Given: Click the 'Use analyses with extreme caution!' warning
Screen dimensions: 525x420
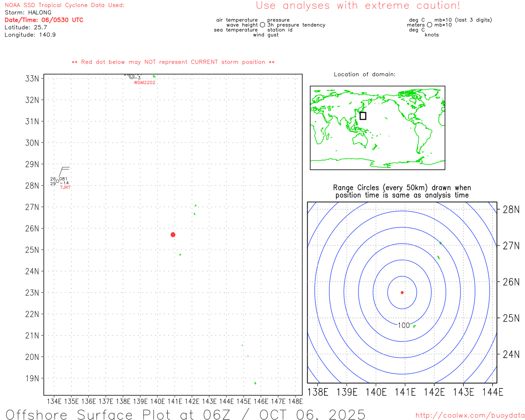Looking at the screenshot, I should [358, 6].
